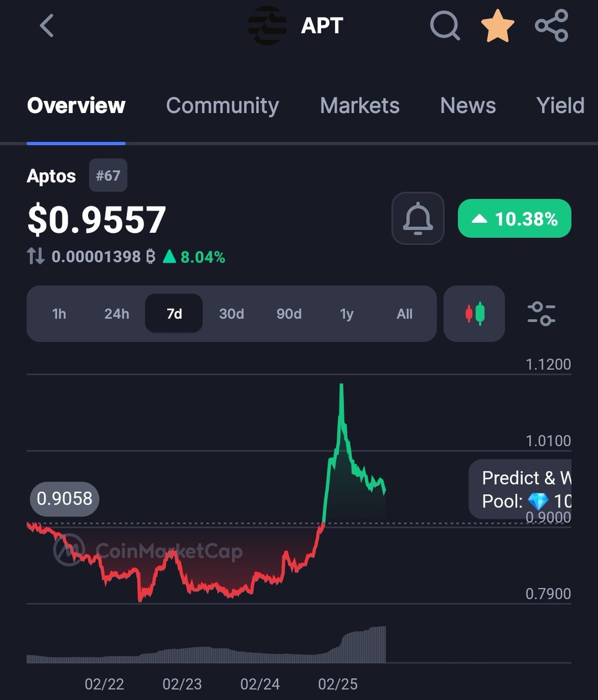Select the 1h time range
This screenshot has width=598, height=700.
(x=59, y=314)
